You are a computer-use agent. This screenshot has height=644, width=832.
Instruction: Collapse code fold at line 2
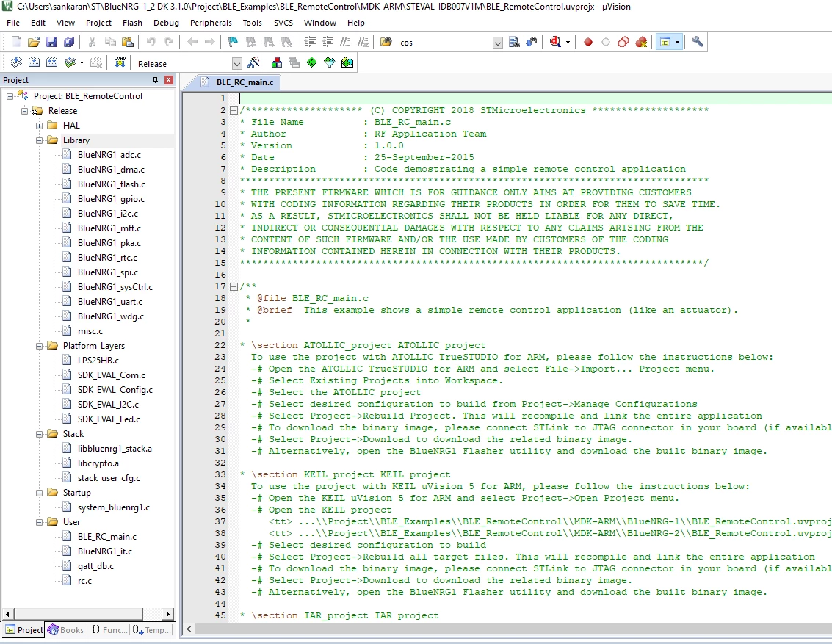(x=234, y=110)
